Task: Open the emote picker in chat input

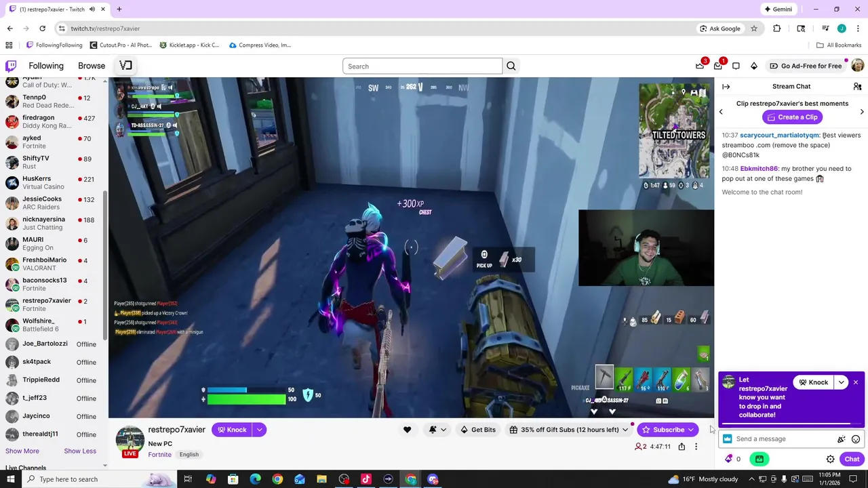Action: click(x=856, y=439)
